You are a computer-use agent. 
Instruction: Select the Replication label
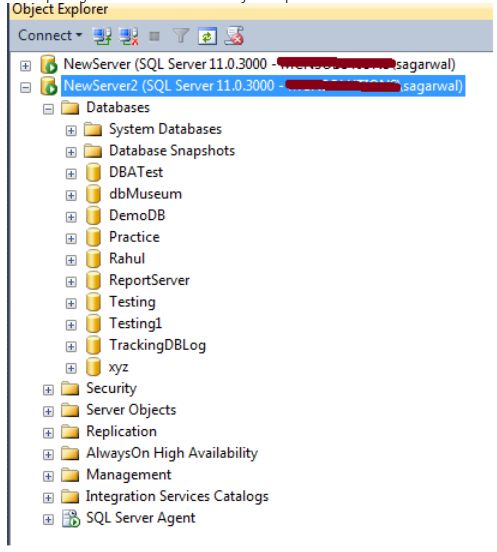click(121, 432)
